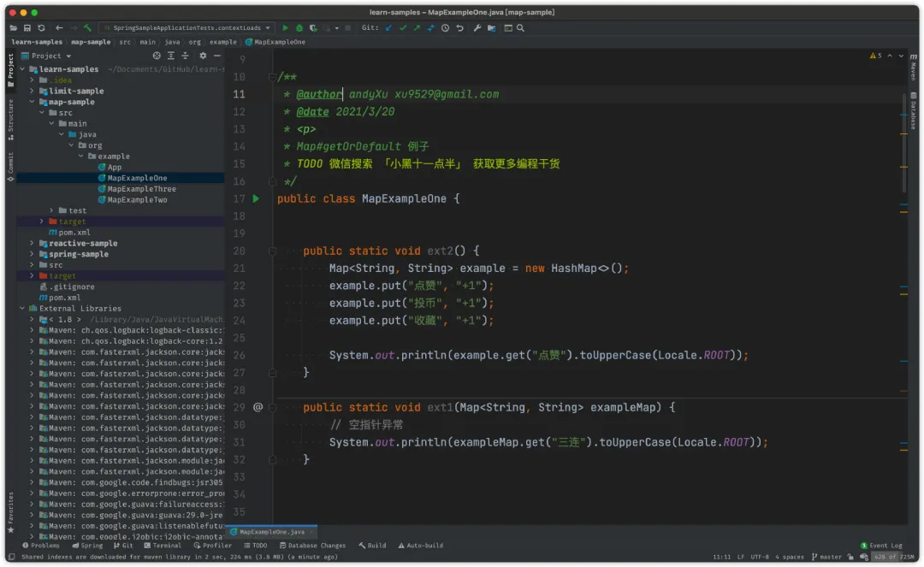Open the Database tool window on the right
The width and height of the screenshot is (924, 567).
coord(914,107)
